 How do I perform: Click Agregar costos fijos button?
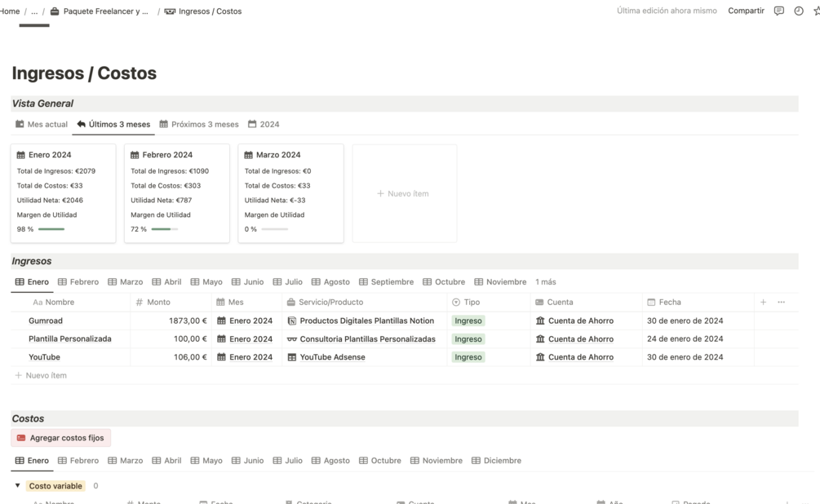tap(60, 438)
